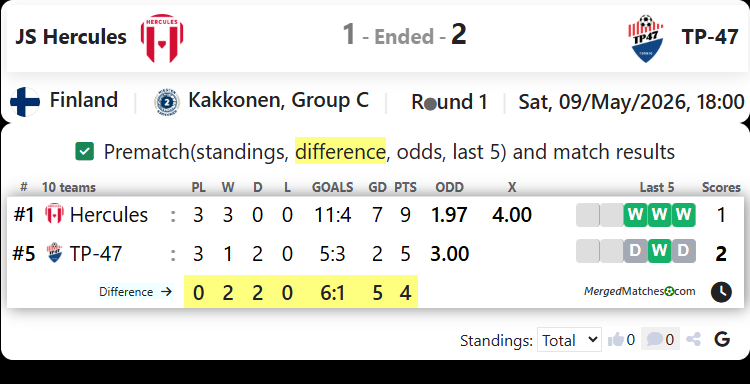Click the Kakkonen league badge icon
750x384 pixels.
(167, 102)
